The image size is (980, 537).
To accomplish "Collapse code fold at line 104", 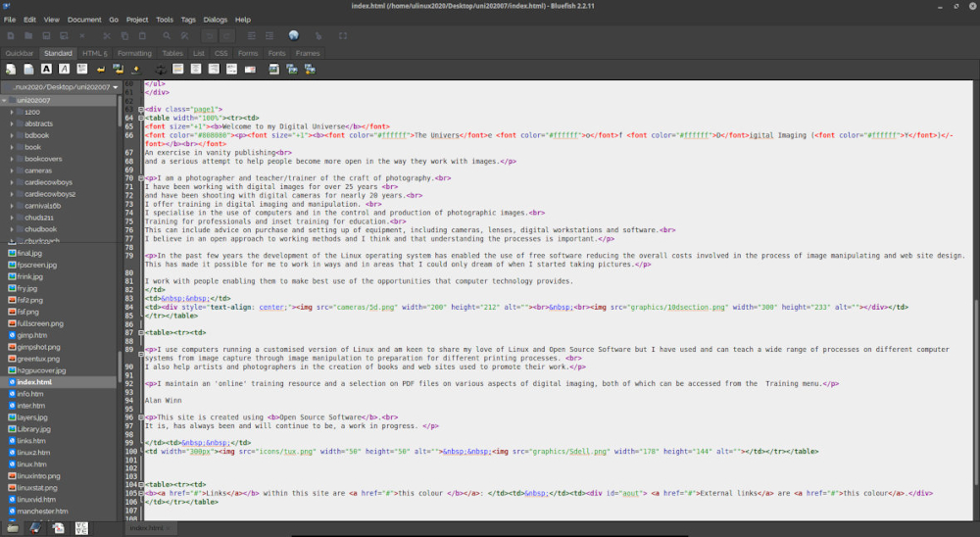I will 140,484.
